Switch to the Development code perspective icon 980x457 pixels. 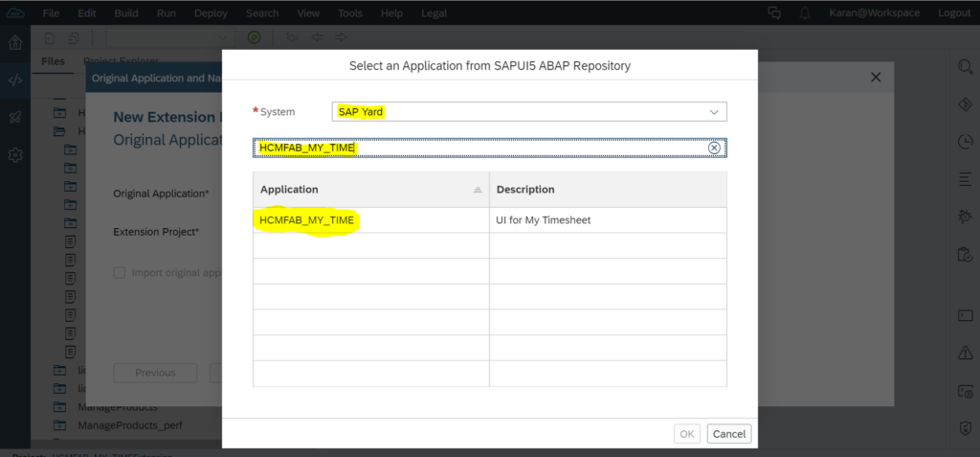tap(15, 80)
